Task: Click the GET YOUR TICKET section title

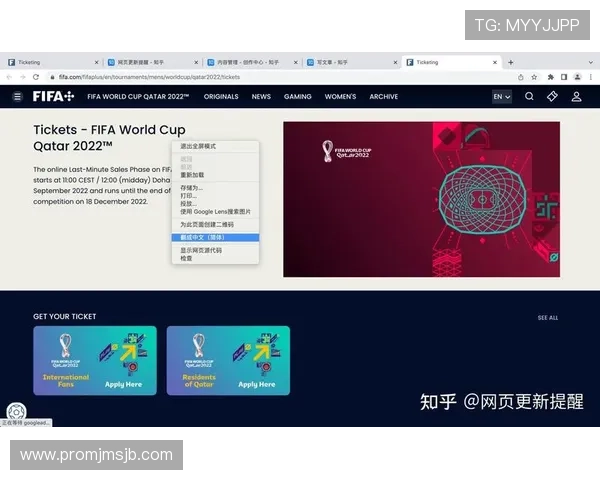Action: click(x=65, y=317)
